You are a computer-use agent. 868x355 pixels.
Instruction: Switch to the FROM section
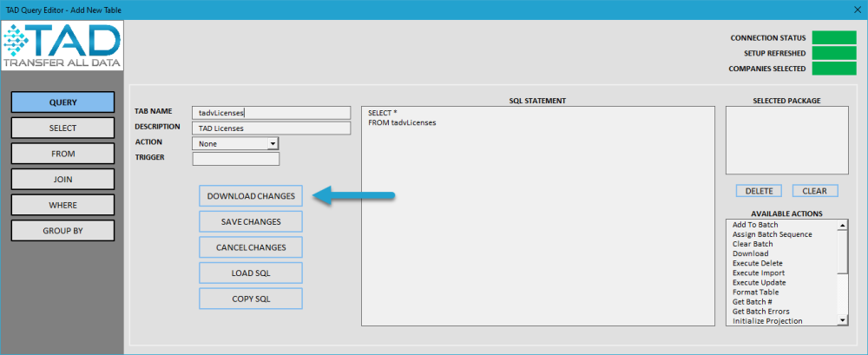coord(62,154)
